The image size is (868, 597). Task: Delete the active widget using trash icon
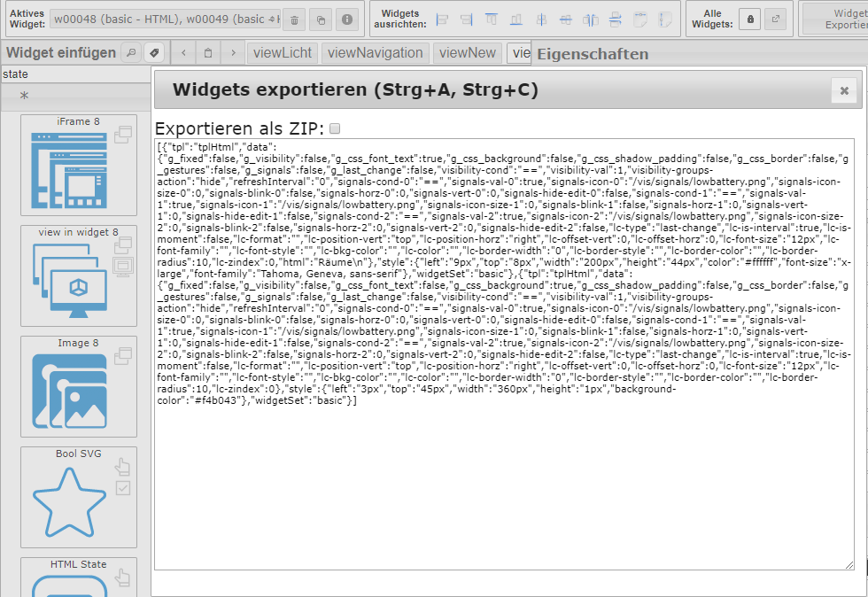coord(295,19)
